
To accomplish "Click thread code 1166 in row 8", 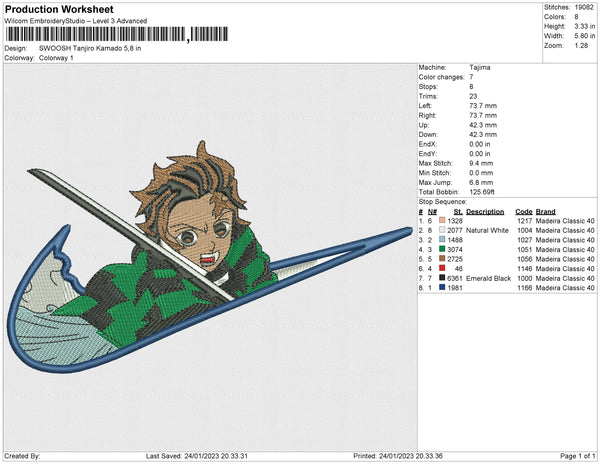I will pos(525,288).
